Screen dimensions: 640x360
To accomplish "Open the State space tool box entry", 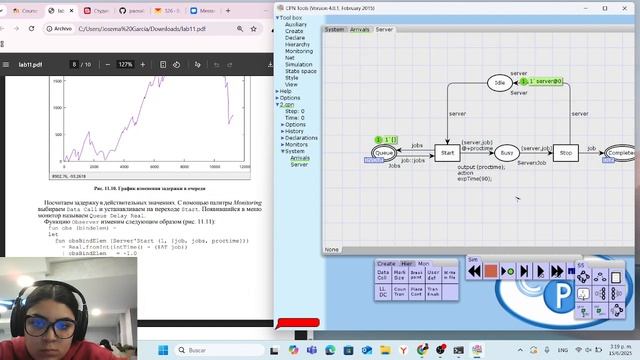I will (x=300, y=71).
